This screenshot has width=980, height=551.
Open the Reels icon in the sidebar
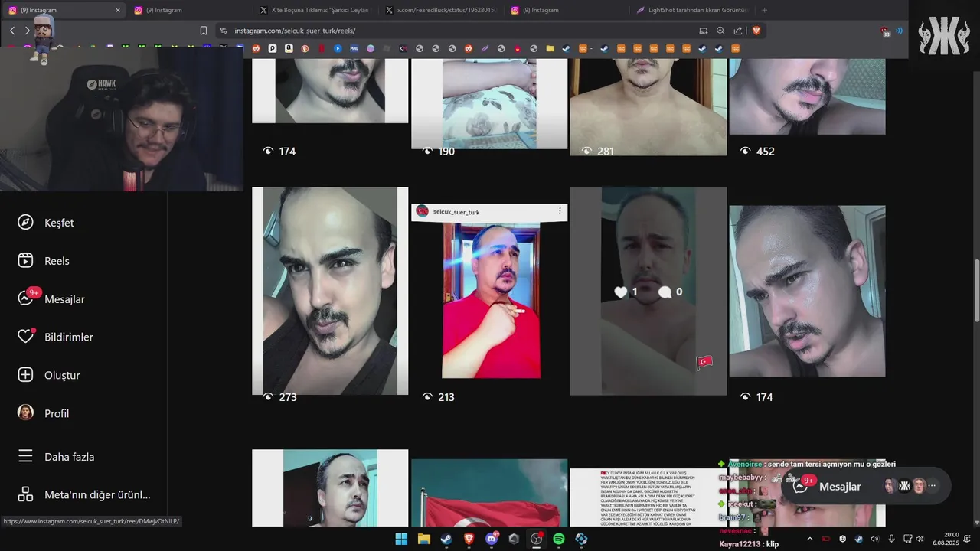point(25,260)
